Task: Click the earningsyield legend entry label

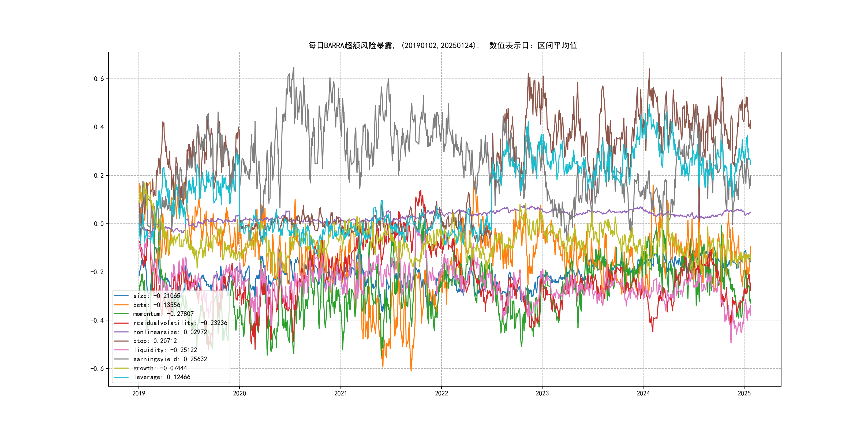Action: (170, 359)
